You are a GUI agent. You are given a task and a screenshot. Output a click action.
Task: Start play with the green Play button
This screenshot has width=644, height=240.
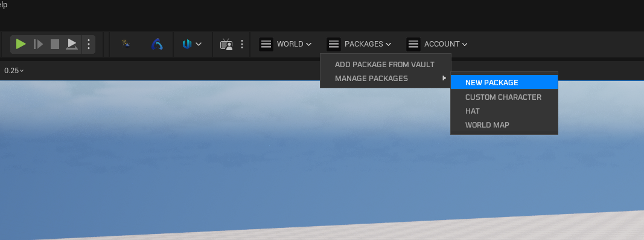(x=21, y=44)
